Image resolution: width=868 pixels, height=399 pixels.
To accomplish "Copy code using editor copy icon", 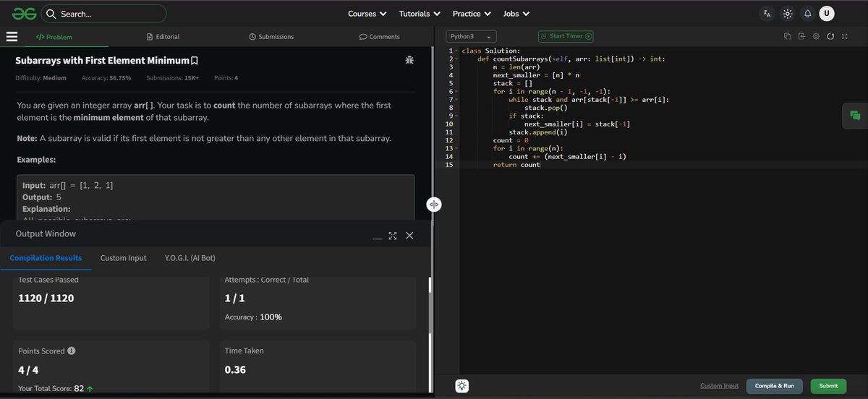I will pyautogui.click(x=788, y=36).
